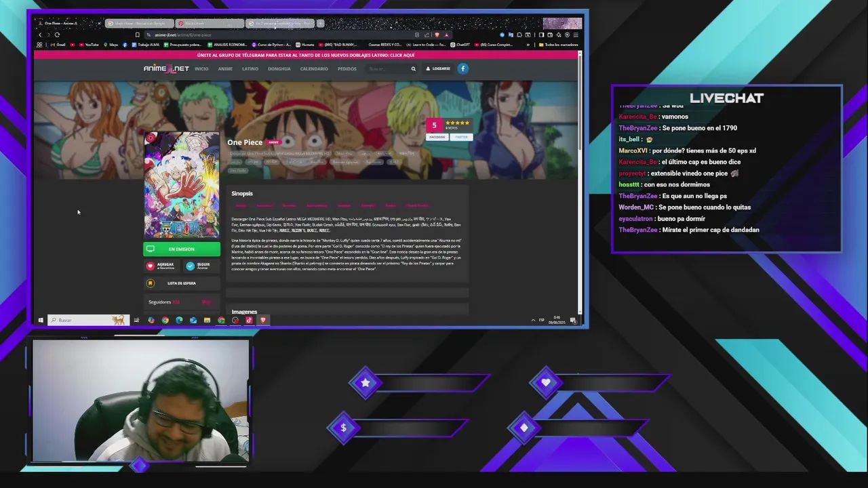Open Microsoft Edge from the taskbar

tap(179, 320)
